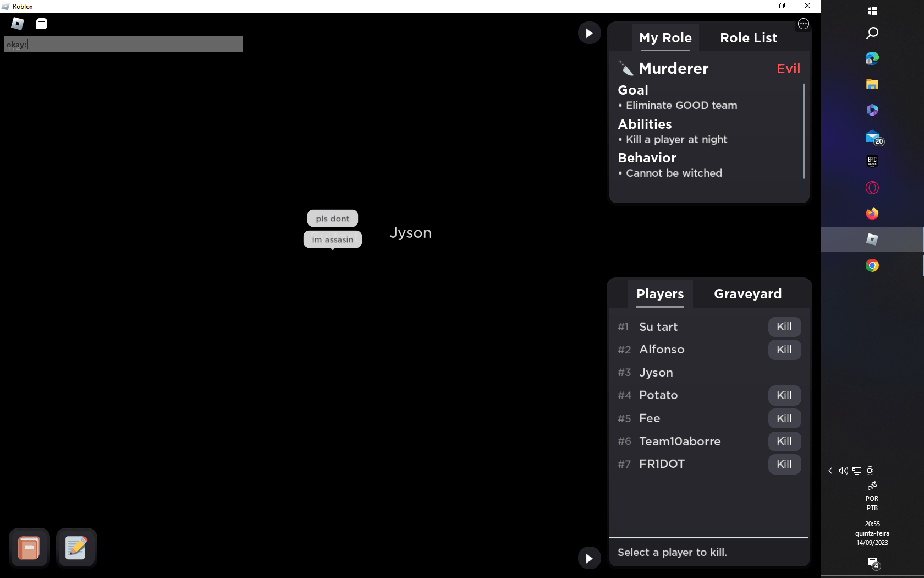Show hidden system tray icons
Screen dimensions: 924x578
830,471
